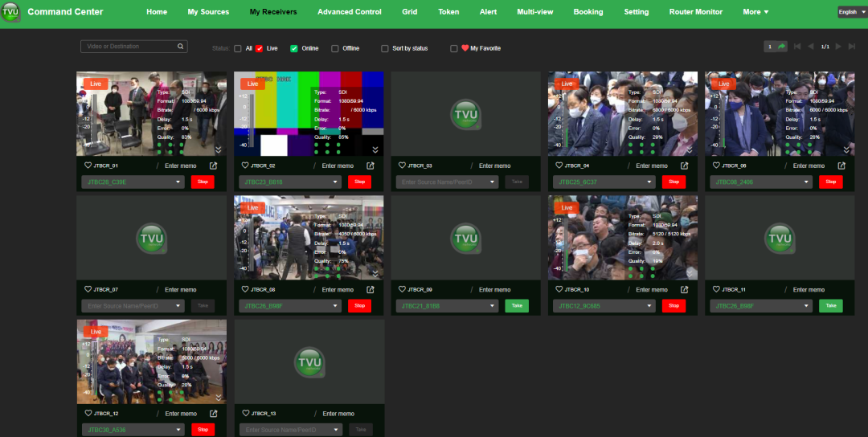Favorite receiver JTBCR_07 with heart icon
This screenshot has height=437, width=868.
[x=88, y=289]
